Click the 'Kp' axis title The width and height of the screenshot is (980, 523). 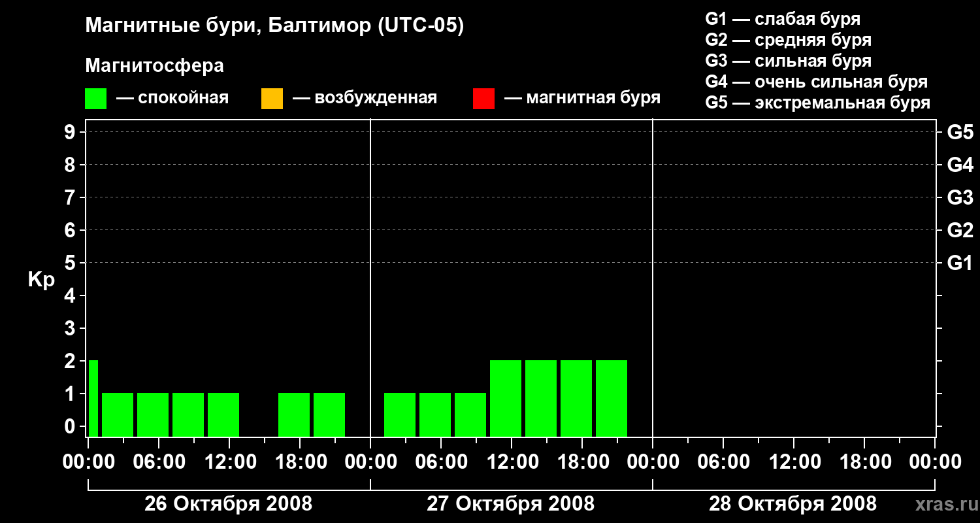41,280
